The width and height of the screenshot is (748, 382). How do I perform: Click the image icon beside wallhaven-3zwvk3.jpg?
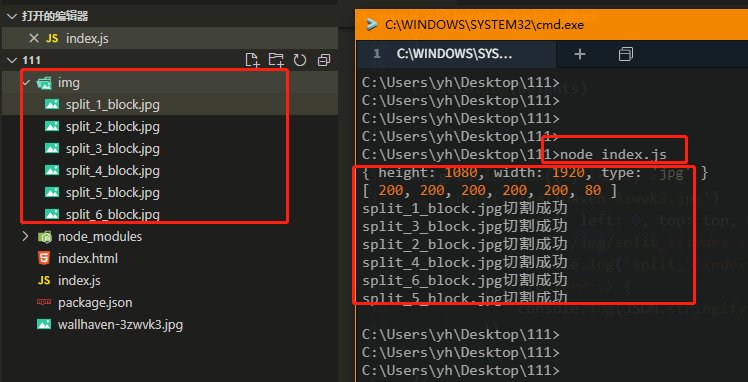[x=43, y=324]
